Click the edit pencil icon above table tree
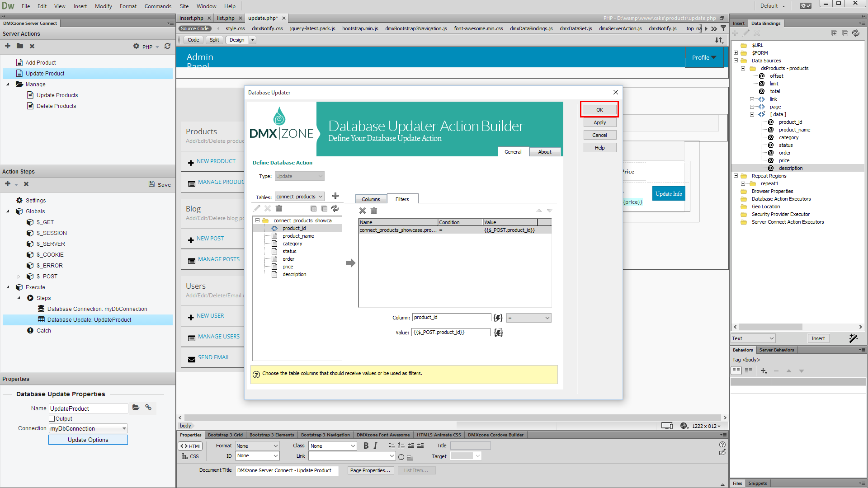Image resolution: width=868 pixels, height=488 pixels. tap(257, 208)
